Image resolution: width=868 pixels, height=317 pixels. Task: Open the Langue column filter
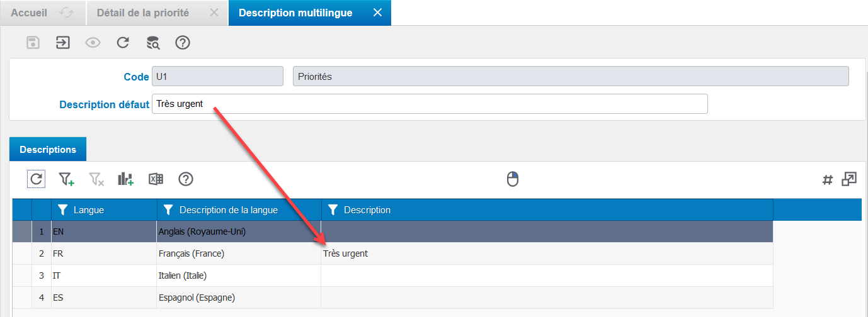pyautogui.click(x=63, y=210)
